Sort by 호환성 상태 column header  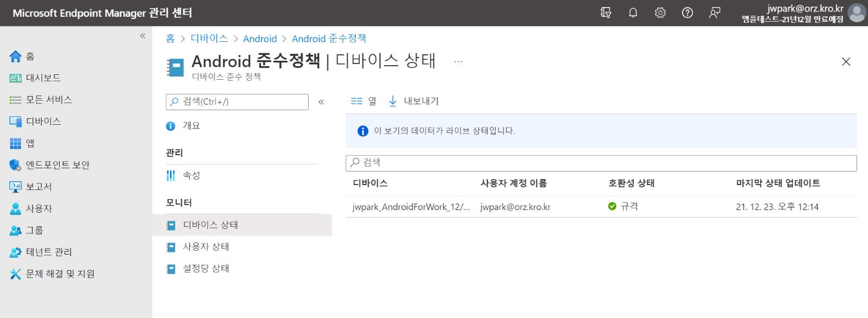[x=631, y=183]
